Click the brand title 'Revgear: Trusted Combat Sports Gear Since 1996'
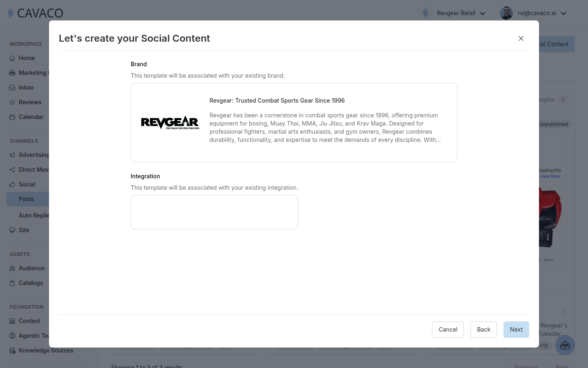The width and height of the screenshot is (588, 368). click(x=277, y=101)
